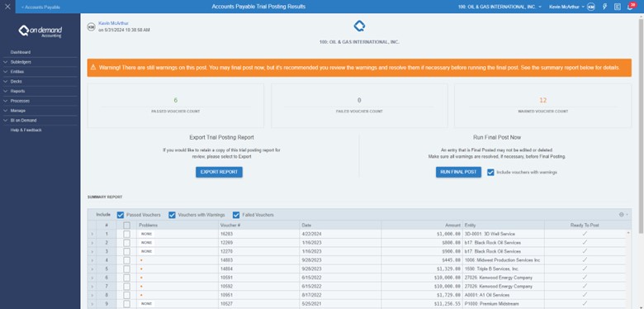The width and height of the screenshot is (644, 309).
Task: Click the Kevin McArthur name link in header
Action: click(x=113, y=23)
